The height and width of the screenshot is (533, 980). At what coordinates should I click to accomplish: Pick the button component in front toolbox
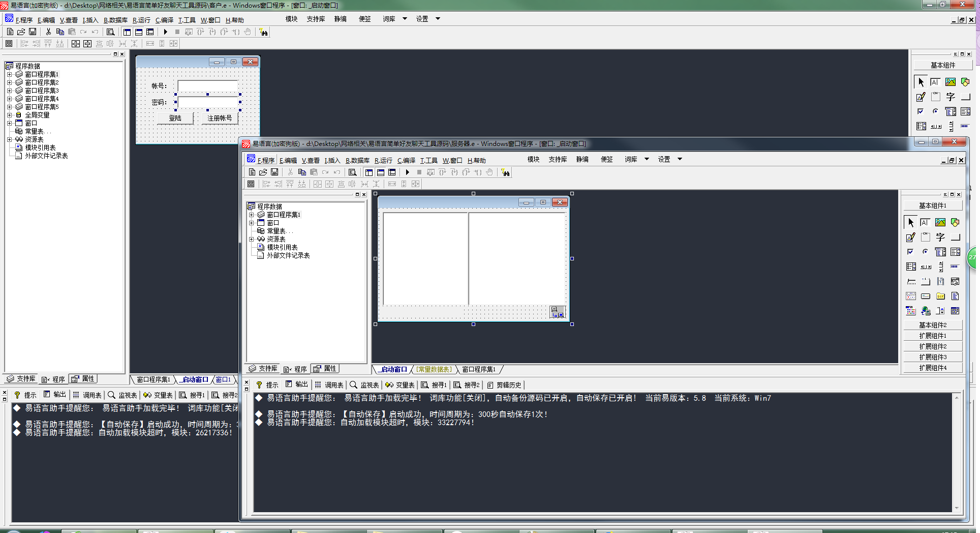click(x=955, y=237)
